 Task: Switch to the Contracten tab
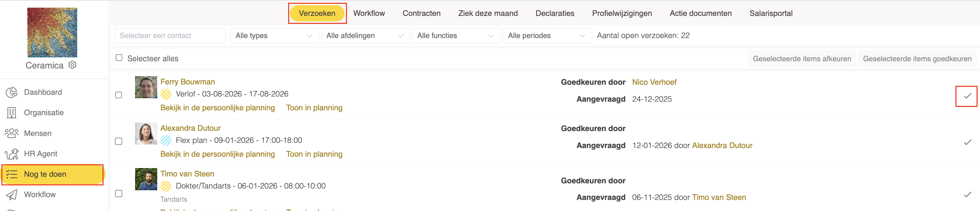(x=421, y=13)
